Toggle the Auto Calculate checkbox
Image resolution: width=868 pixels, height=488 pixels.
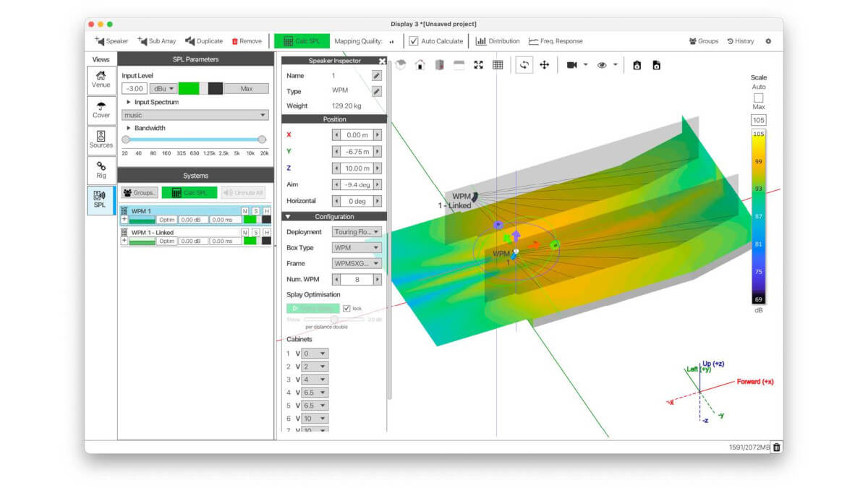[414, 41]
